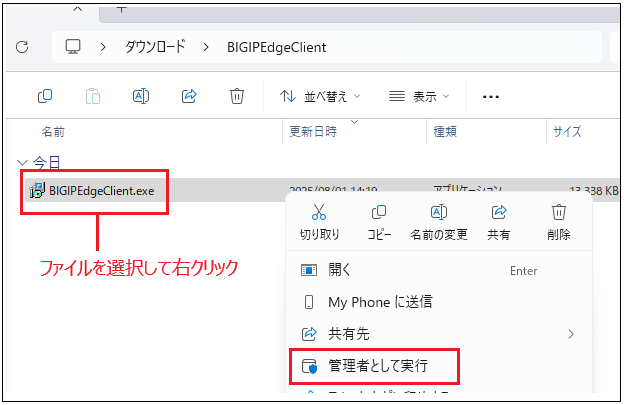Sort by the 更新日時 column header
The height and width of the screenshot is (405, 624).
pos(313,131)
